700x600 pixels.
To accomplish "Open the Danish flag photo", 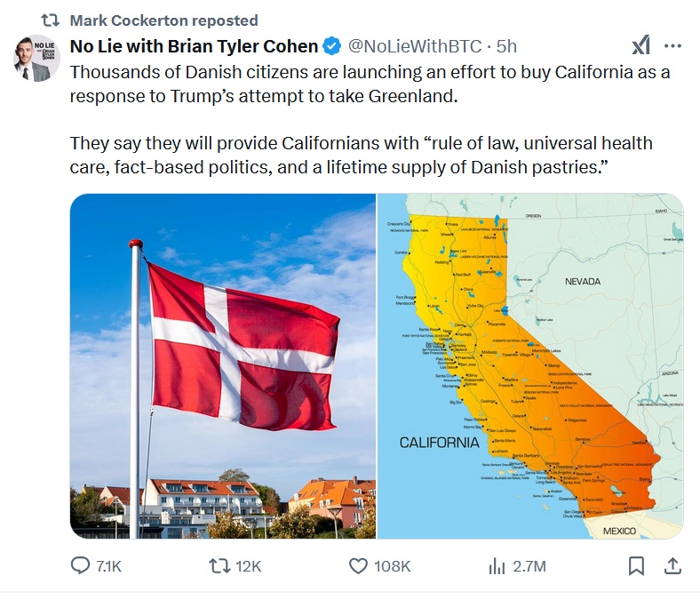I will pyautogui.click(x=223, y=366).
